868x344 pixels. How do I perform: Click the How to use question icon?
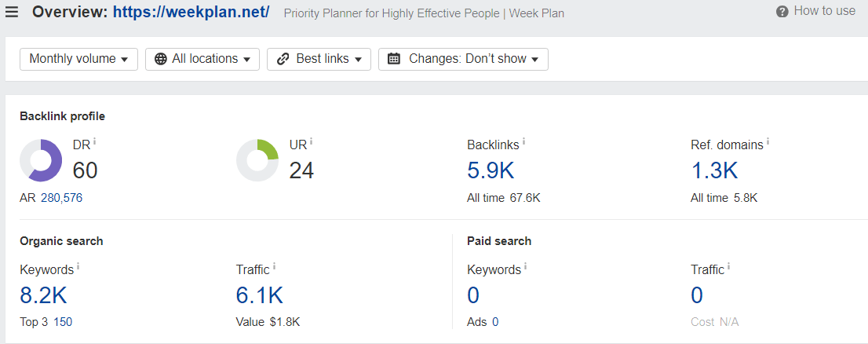[782, 12]
